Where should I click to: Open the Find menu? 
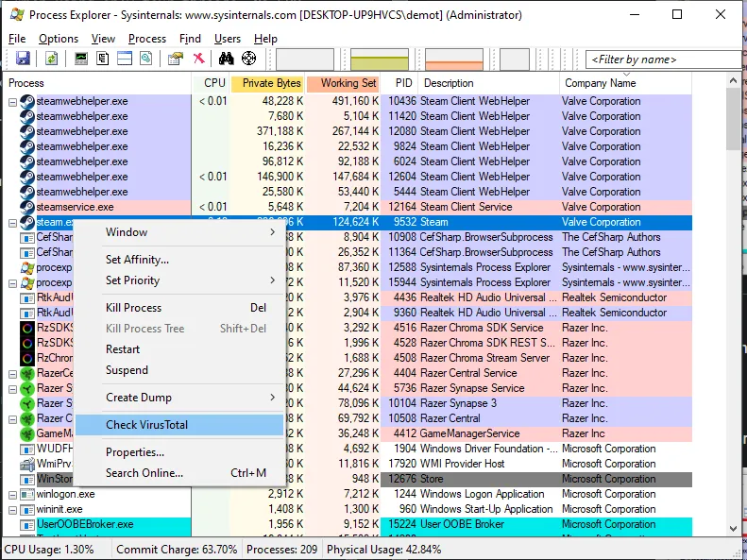pos(190,39)
